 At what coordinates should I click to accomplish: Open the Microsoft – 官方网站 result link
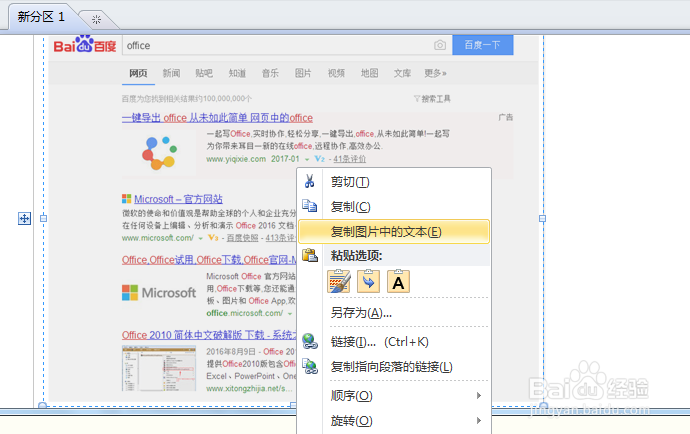pyautogui.click(x=178, y=199)
